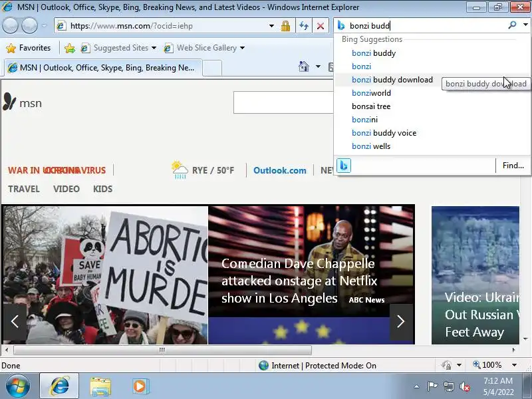Click the Find... button
The image size is (532, 399).
[x=513, y=166]
